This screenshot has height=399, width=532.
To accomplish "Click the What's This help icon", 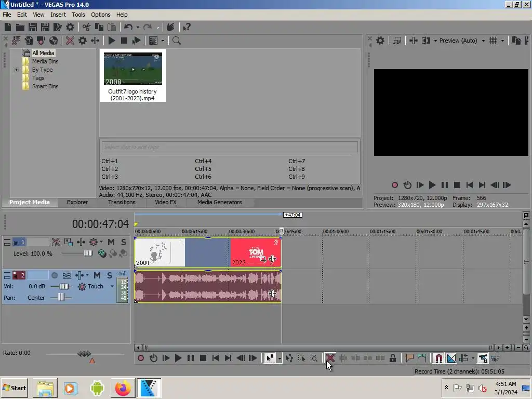I will (187, 27).
